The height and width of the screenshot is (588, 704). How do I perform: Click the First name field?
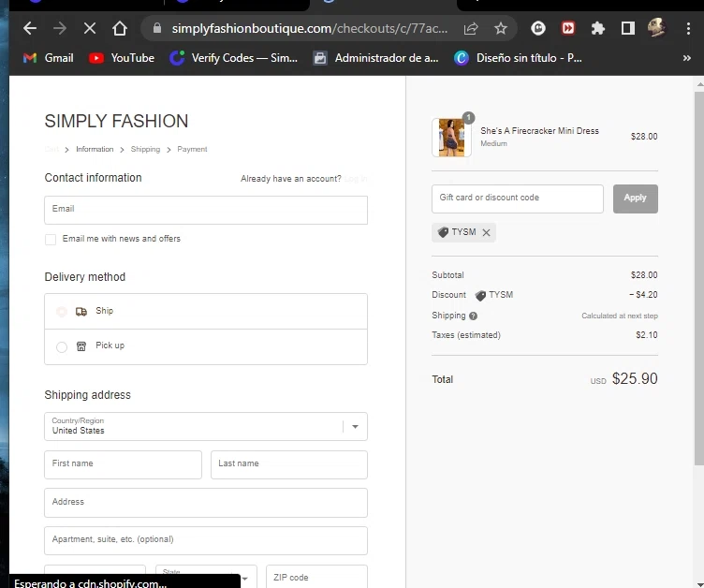point(123,464)
